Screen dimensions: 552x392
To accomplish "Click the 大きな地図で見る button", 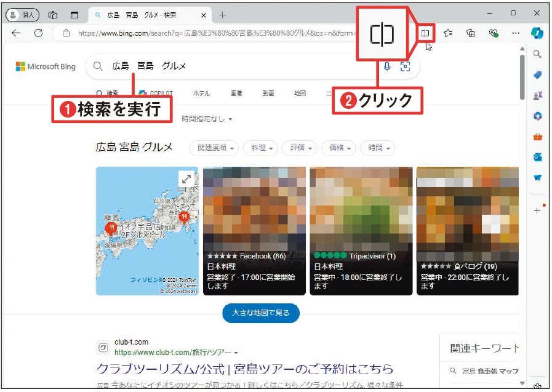I will [260, 313].
